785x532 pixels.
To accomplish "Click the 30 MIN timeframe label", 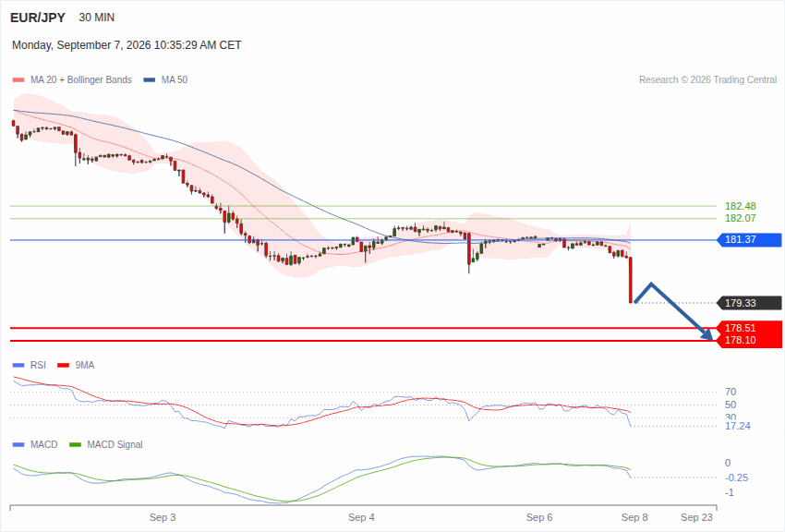I will (x=97, y=18).
